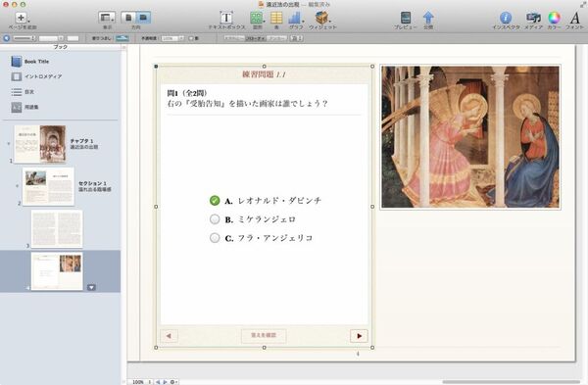This screenshot has width=588, height=385.
Task: Click the question text about 受胎告知
Action: 248,104
